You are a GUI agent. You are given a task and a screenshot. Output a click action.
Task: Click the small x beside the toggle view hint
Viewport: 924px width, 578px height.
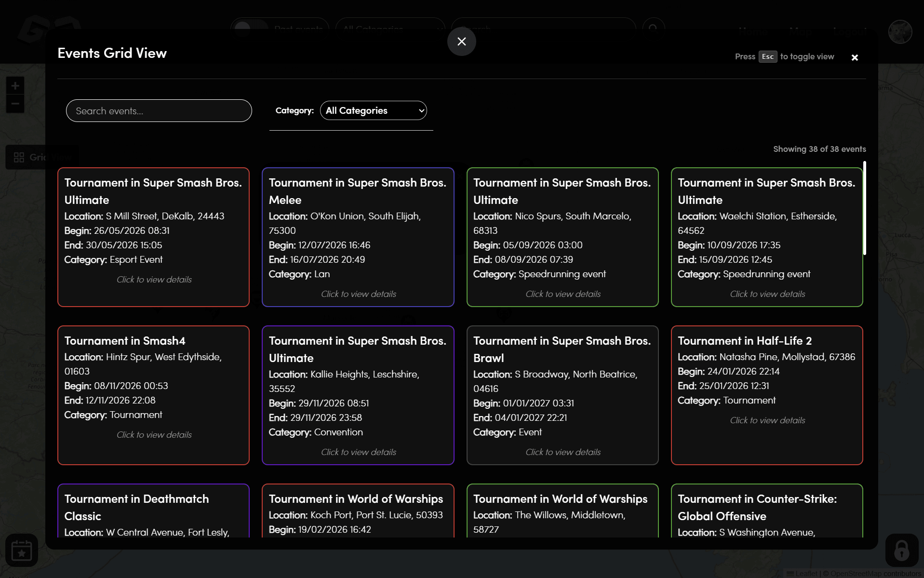click(x=854, y=57)
